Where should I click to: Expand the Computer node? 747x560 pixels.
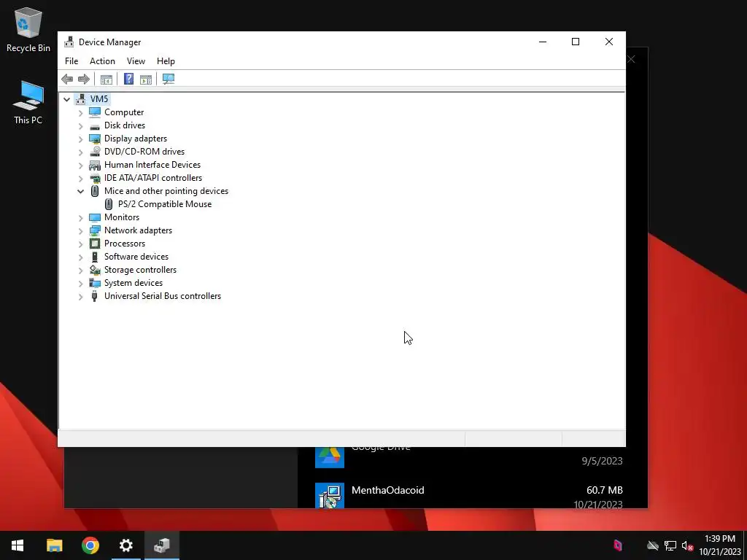click(x=80, y=113)
